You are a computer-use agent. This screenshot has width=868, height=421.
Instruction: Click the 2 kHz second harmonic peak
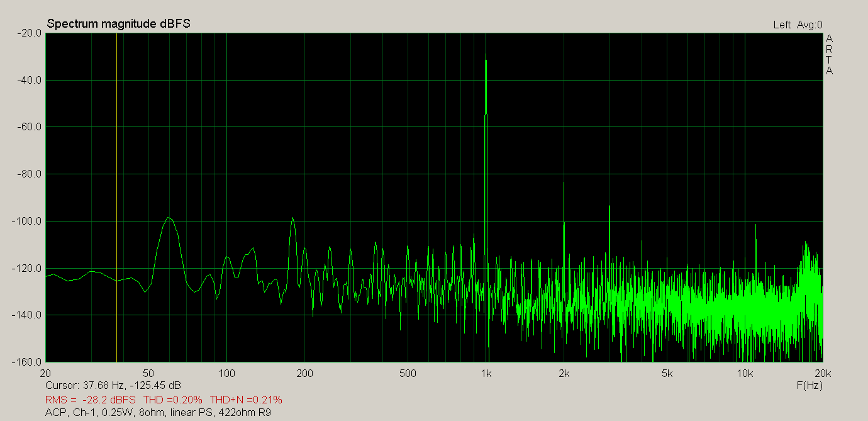coord(564,183)
